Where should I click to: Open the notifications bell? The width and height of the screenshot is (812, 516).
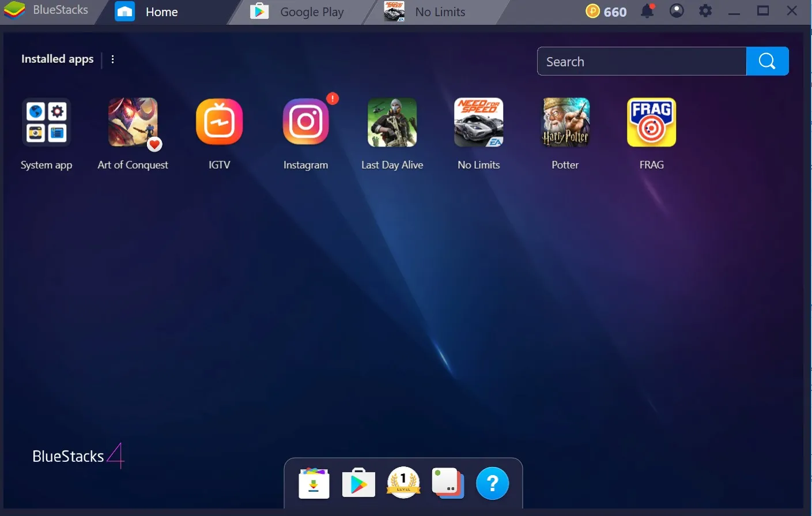[647, 11]
